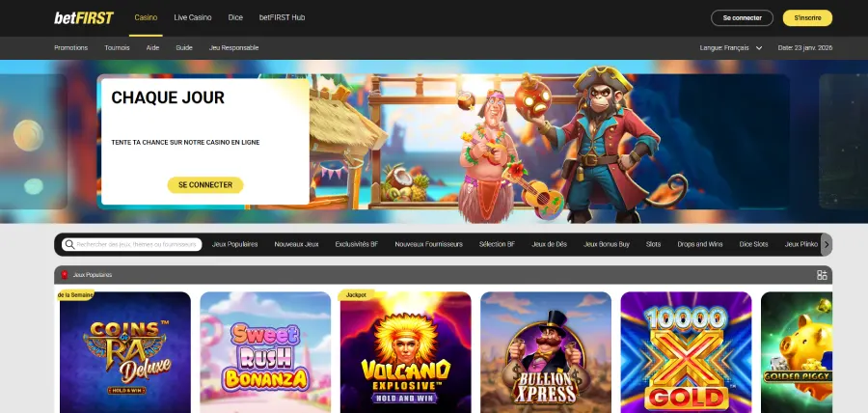Select the Dice Slots category

pos(753,244)
